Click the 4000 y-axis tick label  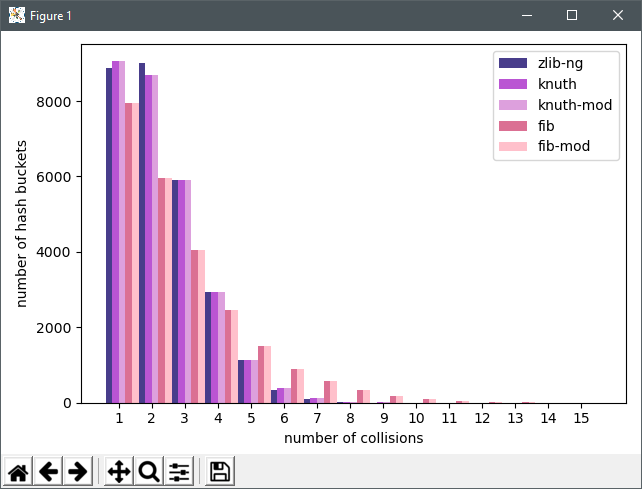tap(54, 253)
